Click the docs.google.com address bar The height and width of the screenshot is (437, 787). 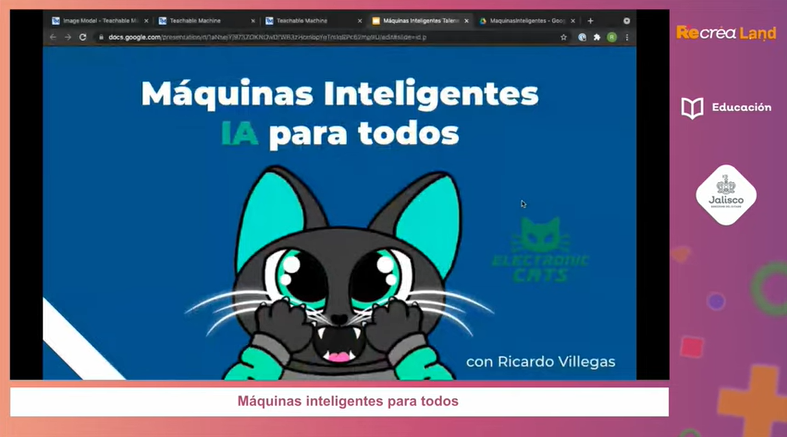pyautogui.click(x=331, y=37)
